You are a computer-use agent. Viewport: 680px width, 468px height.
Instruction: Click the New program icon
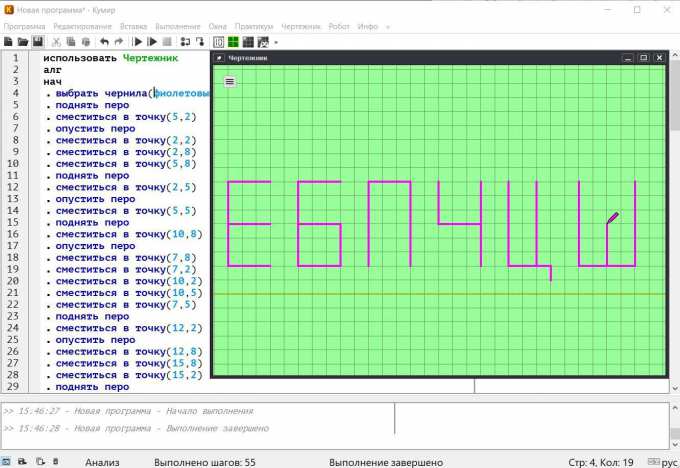[8, 42]
